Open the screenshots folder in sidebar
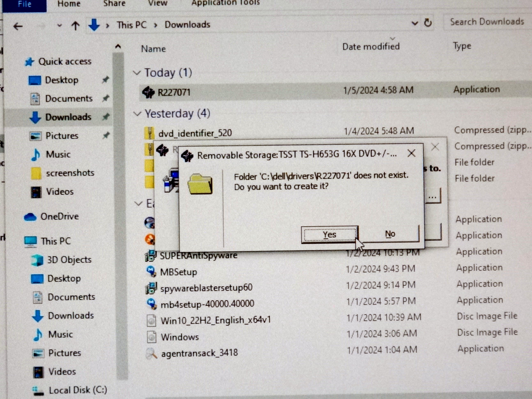This screenshot has height=399, width=532. (x=63, y=173)
